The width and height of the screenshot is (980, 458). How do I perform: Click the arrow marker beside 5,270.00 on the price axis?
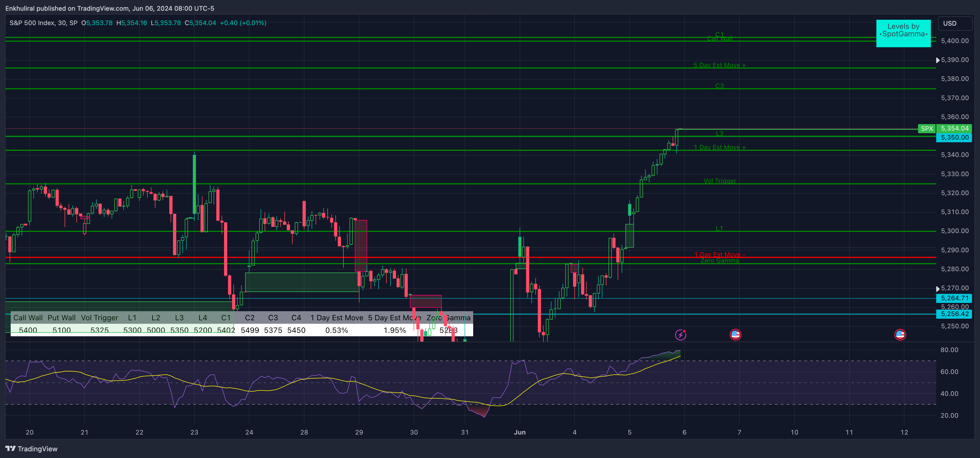[938, 289]
